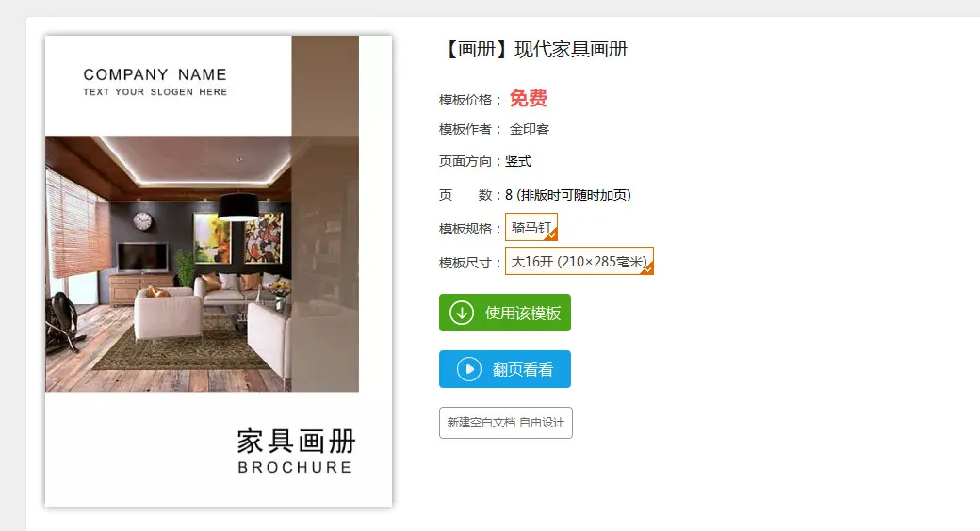The width and height of the screenshot is (980, 531).
Task: Click the download arrow icon on green button
Action: pyautogui.click(x=462, y=313)
